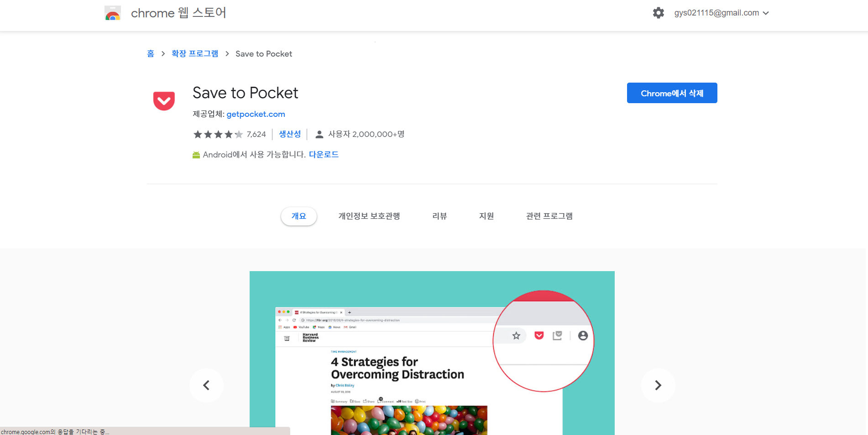This screenshot has width=868, height=435.
Task: Click the Save to Pocket extension icon
Action: pos(164,101)
